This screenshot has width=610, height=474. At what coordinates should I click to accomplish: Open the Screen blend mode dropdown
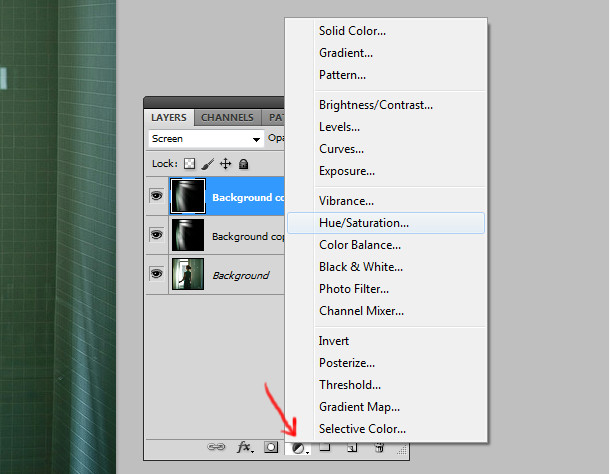pyautogui.click(x=206, y=139)
